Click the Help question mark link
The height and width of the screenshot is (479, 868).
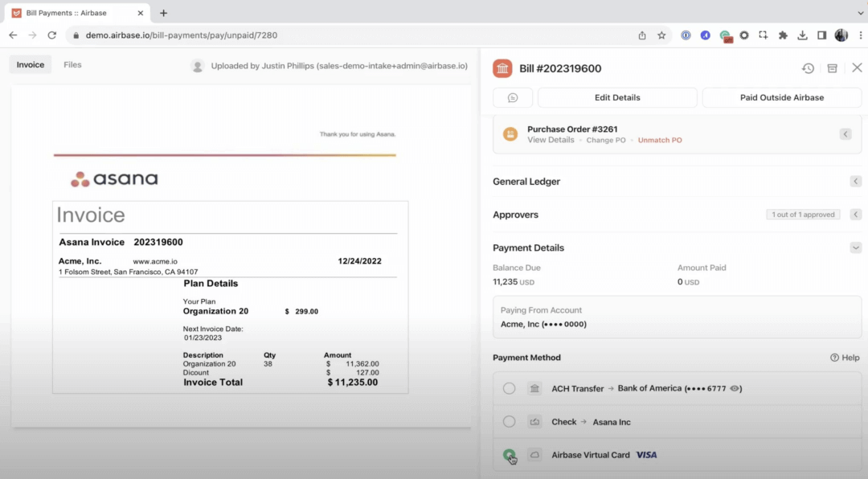pos(845,358)
